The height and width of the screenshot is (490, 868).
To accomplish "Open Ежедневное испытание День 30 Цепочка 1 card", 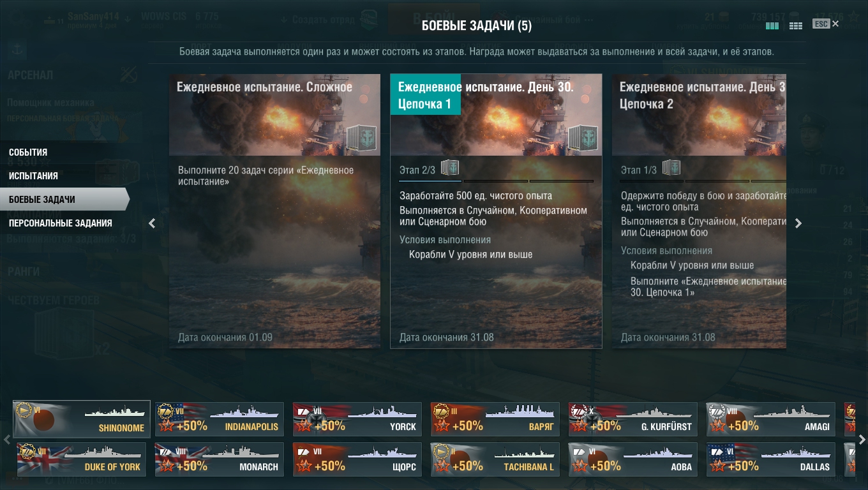I will [x=496, y=211].
